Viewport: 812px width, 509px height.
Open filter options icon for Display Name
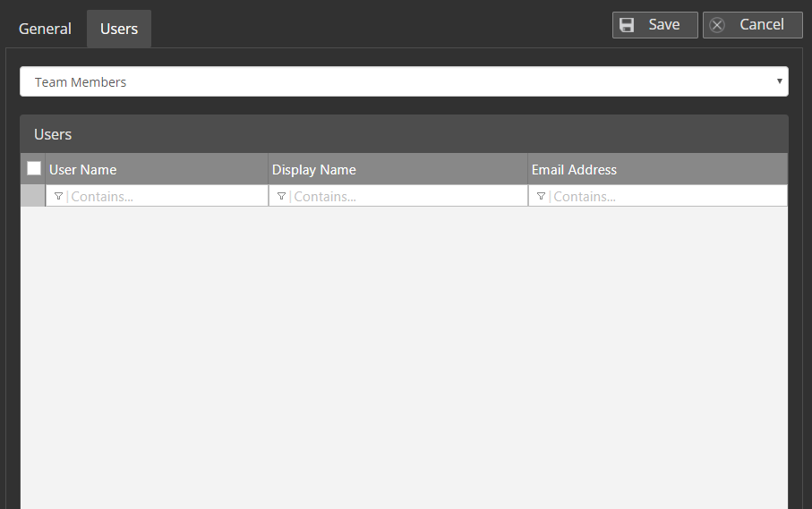[x=281, y=197]
